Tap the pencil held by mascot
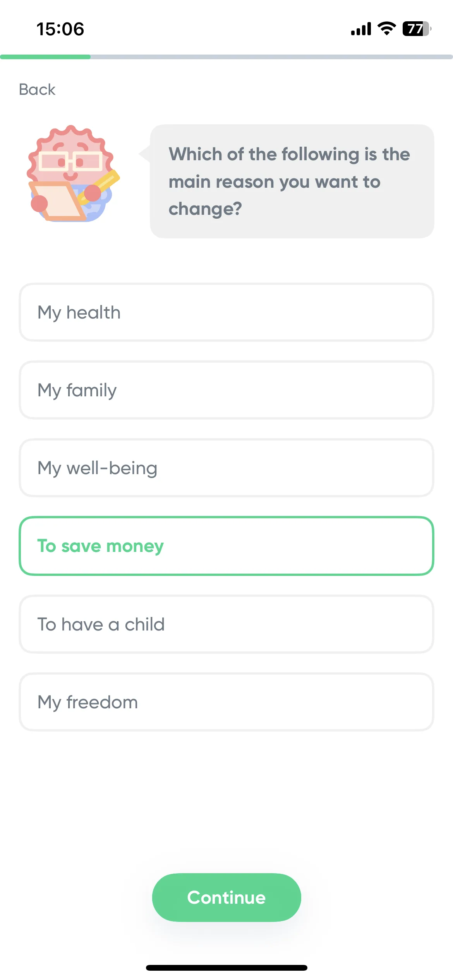This screenshot has height=980, width=453. 99,187
